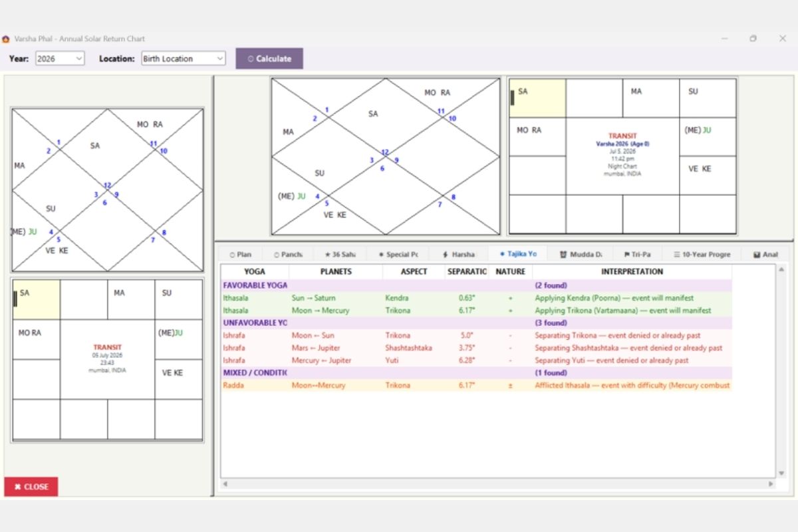Screen dimensions: 798x532
Task: Click the INTERPRETATION column header
Action: click(x=632, y=271)
